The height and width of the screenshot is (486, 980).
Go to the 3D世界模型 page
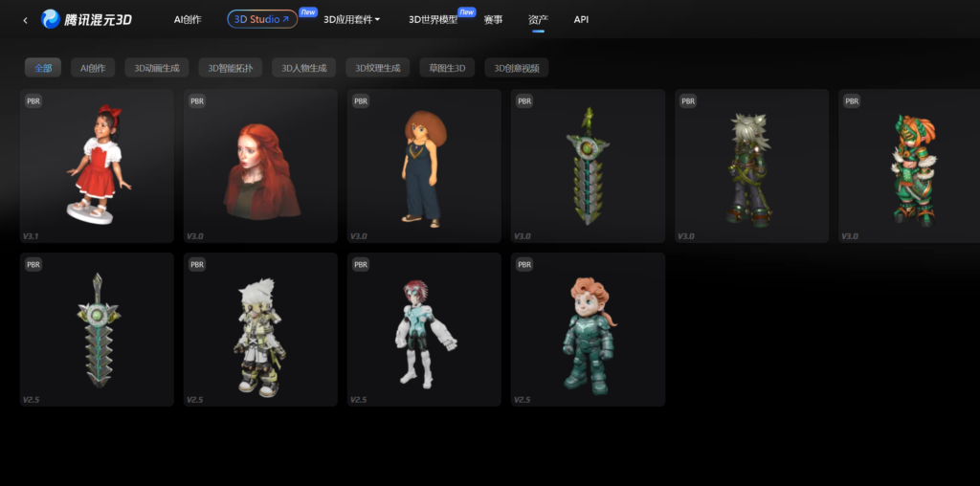[x=433, y=19]
